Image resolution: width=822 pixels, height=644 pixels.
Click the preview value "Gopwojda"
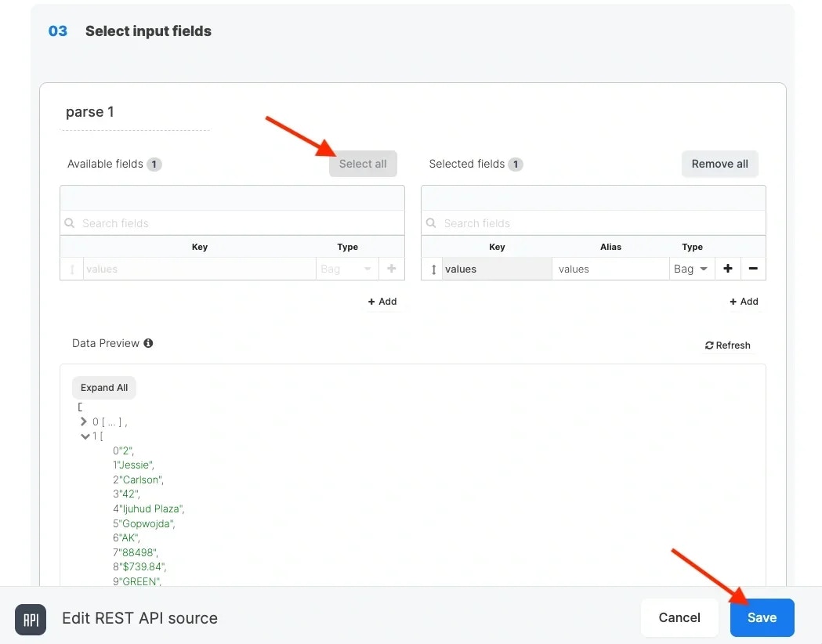click(x=147, y=523)
